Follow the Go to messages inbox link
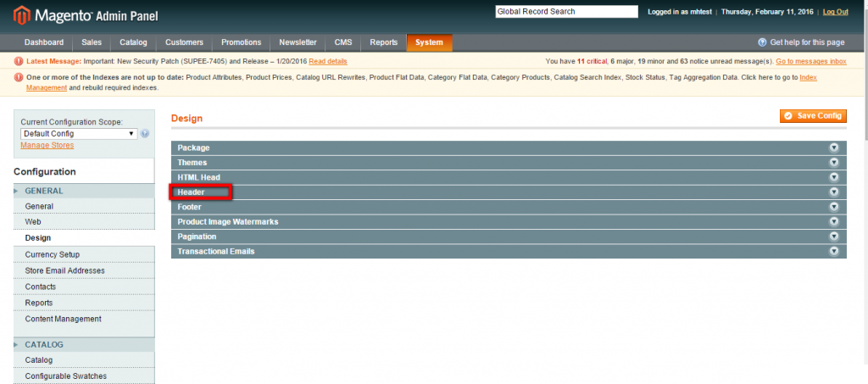868x384 pixels. coord(811,61)
